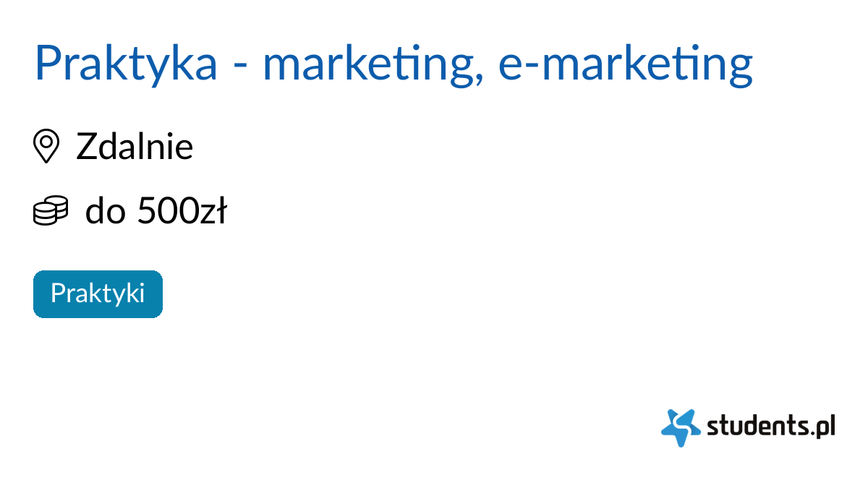Click the word "Praktyka" in the heading

click(x=126, y=64)
